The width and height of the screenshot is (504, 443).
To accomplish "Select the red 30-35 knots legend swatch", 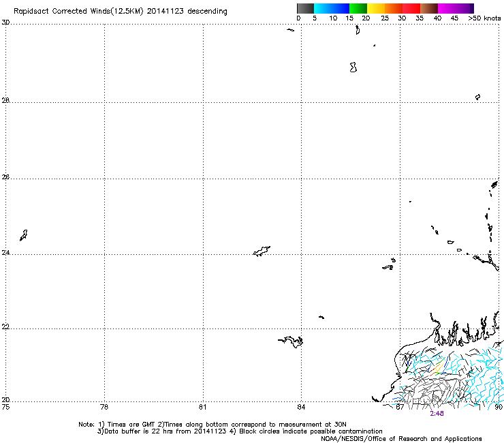I will (411, 8).
